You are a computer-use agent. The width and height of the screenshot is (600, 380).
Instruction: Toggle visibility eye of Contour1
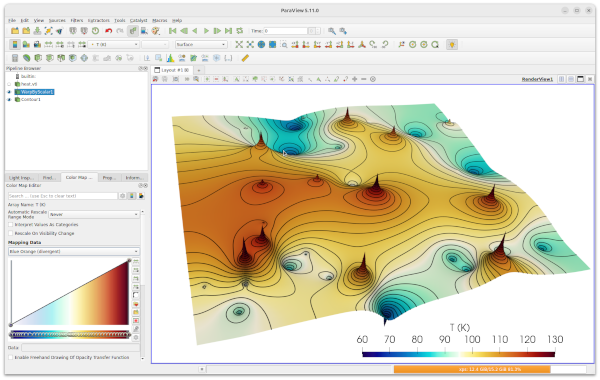coord(9,99)
